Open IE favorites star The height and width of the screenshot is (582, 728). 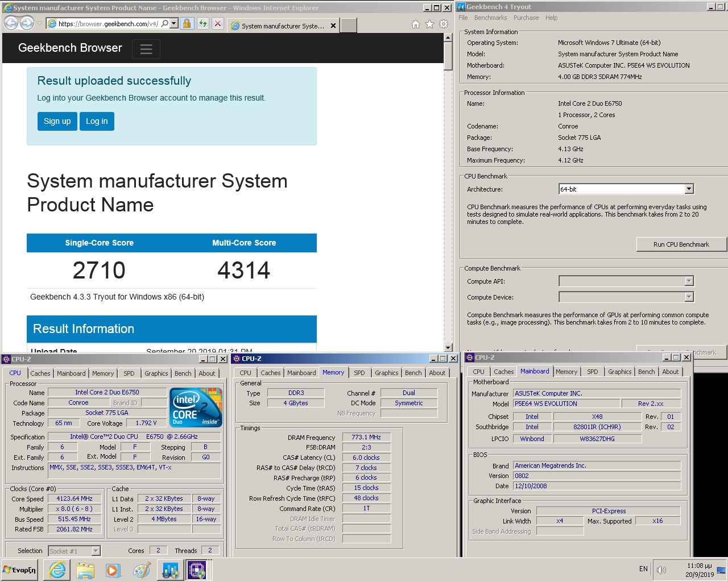tap(429, 24)
